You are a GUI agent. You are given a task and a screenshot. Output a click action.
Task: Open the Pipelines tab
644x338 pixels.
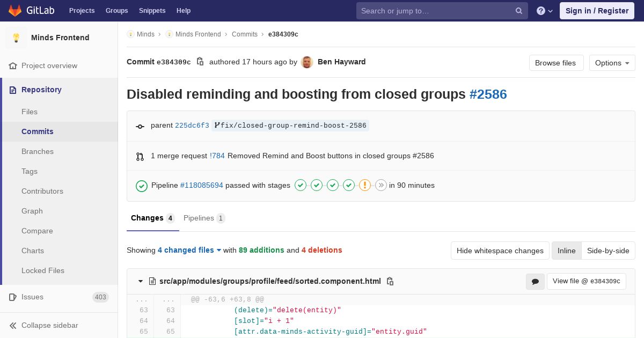click(204, 218)
